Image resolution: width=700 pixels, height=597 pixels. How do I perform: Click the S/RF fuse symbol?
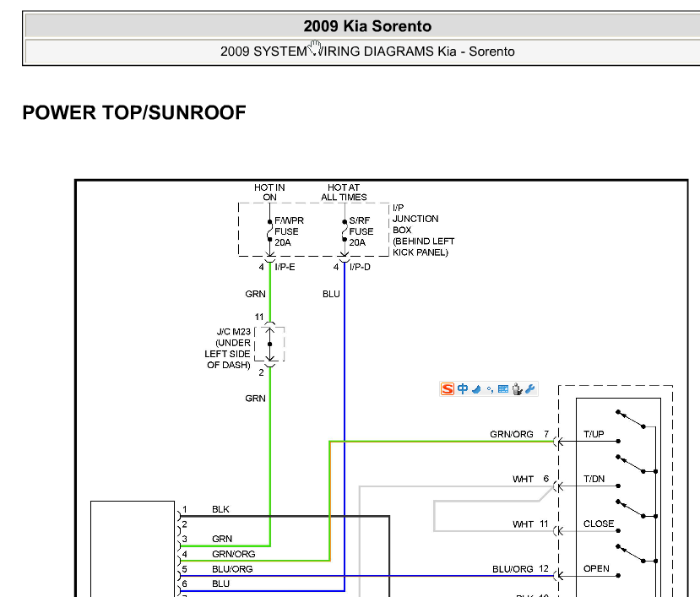pyautogui.click(x=345, y=231)
